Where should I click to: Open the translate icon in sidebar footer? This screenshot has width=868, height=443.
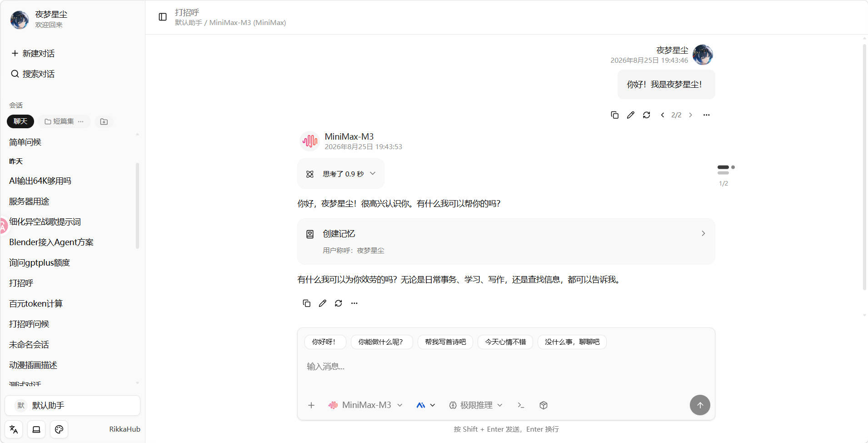[14, 429]
